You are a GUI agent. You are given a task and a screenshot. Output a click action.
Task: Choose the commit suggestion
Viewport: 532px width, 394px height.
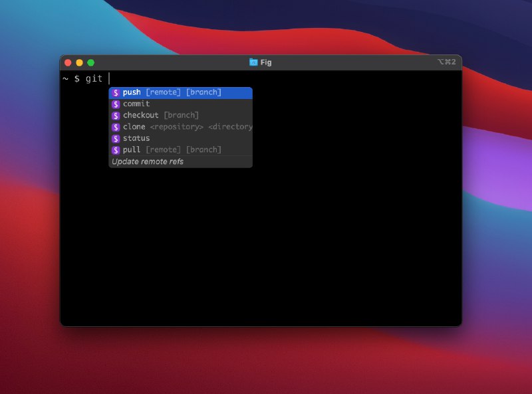click(180, 104)
